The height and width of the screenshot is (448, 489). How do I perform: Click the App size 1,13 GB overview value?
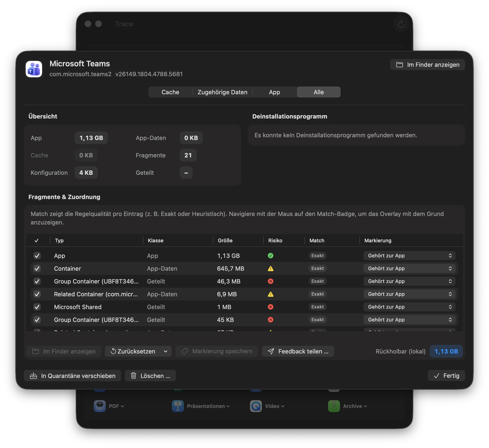click(91, 138)
